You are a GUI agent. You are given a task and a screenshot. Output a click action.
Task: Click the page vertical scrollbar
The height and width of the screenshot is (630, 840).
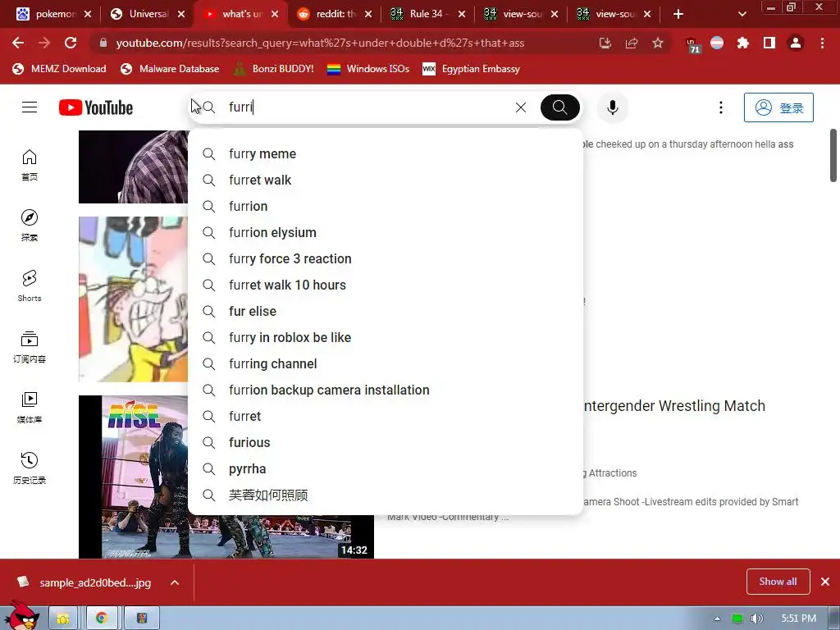pyautogui.click(x=833, y=155)
